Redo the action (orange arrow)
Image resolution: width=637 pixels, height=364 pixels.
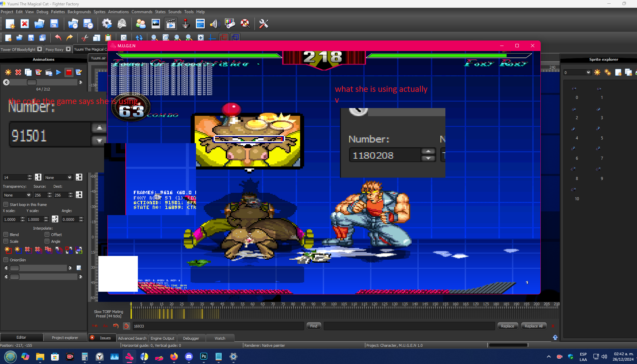pyautogui.click(x=70, y=37)
